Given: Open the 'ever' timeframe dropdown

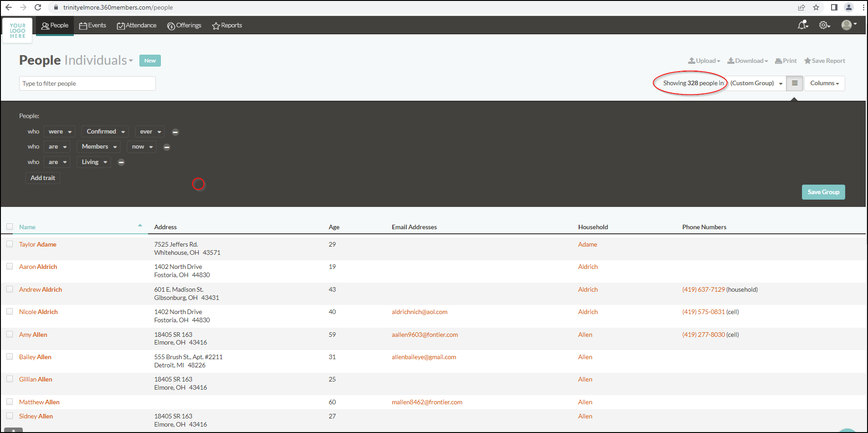Looking at the screenshot, I should tap(150, 132).
